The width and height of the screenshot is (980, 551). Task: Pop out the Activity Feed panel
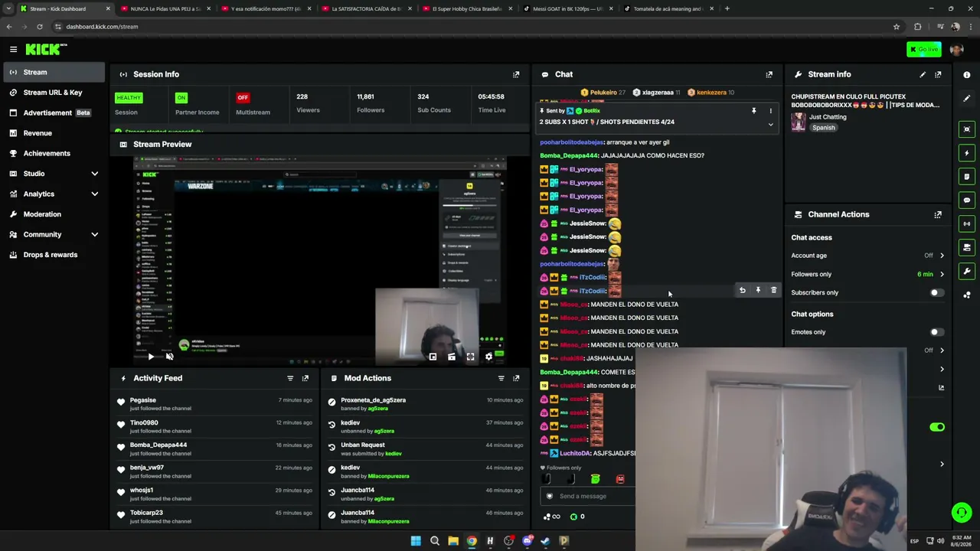tap(305, 378)
